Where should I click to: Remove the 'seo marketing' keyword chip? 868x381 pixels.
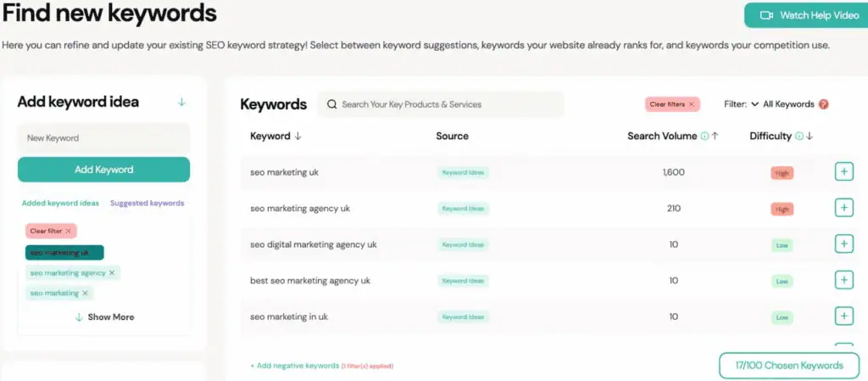click(x=85, y=293)
